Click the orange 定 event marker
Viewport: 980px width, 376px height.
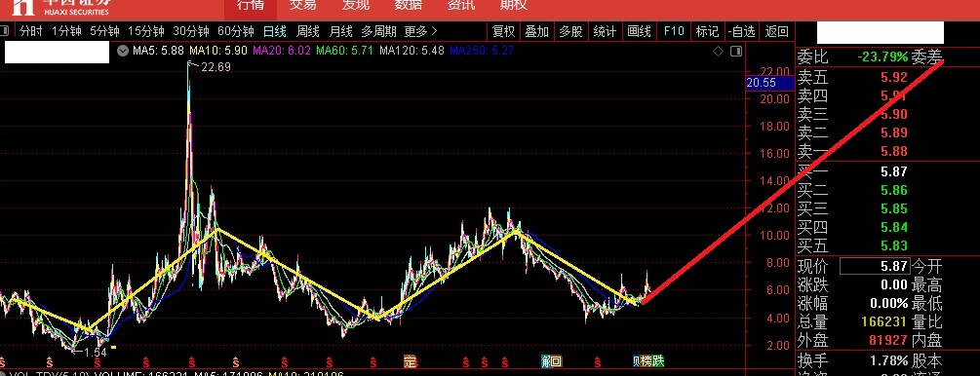[x=410, y=361]
